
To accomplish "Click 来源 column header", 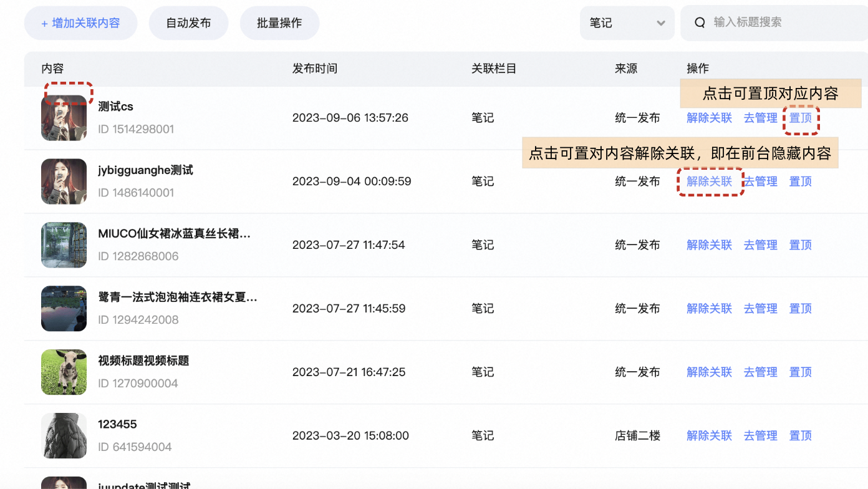I will tap(626, 69).
